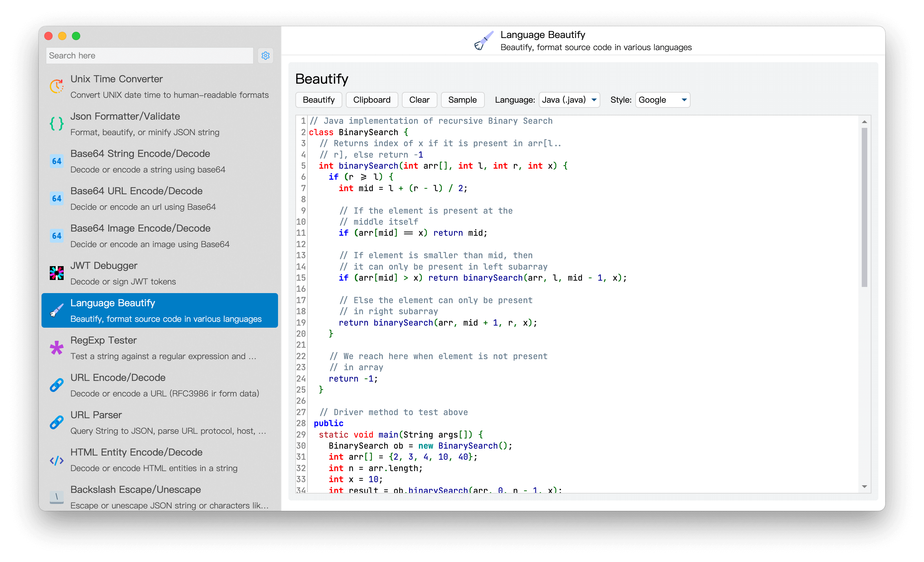Click comment '// Driver method to test above'
The height and width of the screenshot is (562, 924).
394,412
